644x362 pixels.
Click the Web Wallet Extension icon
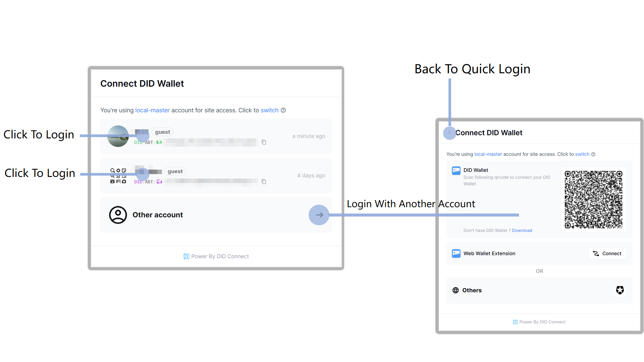pos(456,253)
